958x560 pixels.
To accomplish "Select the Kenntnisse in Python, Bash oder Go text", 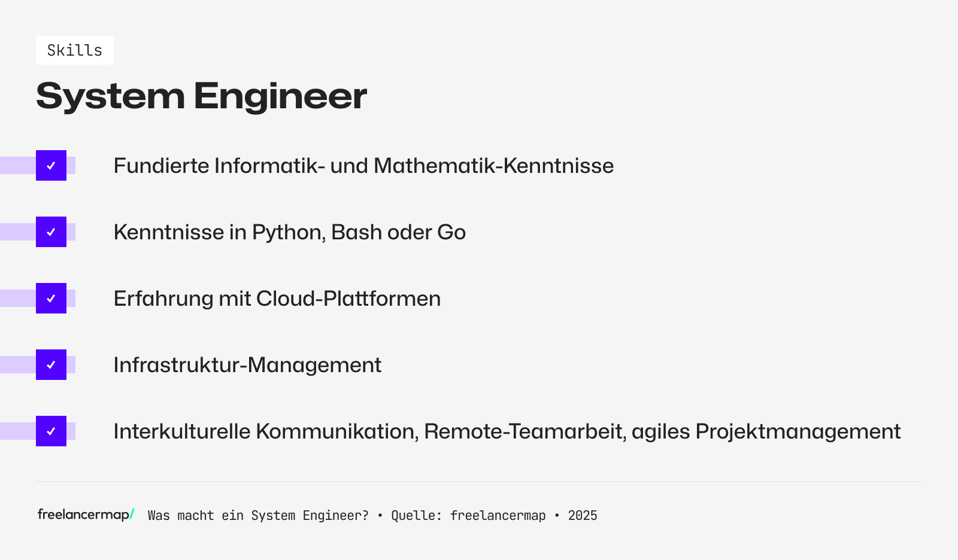I will (x=289, y=232).
